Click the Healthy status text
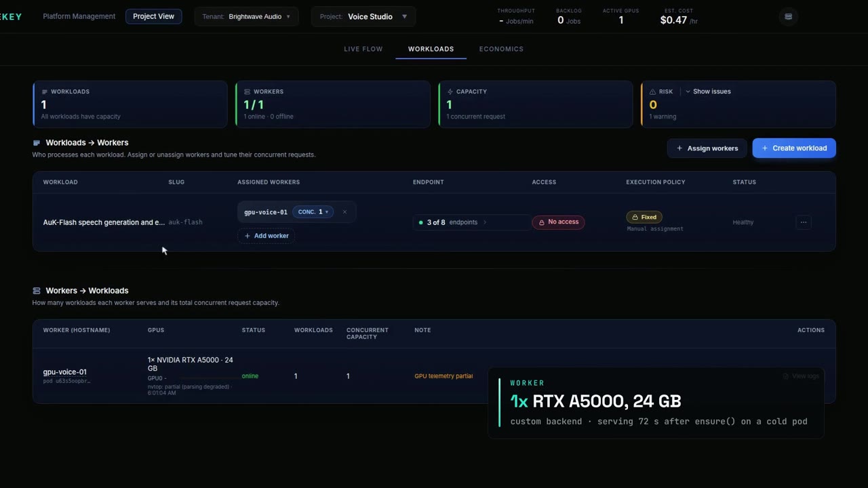 (743, 222)
